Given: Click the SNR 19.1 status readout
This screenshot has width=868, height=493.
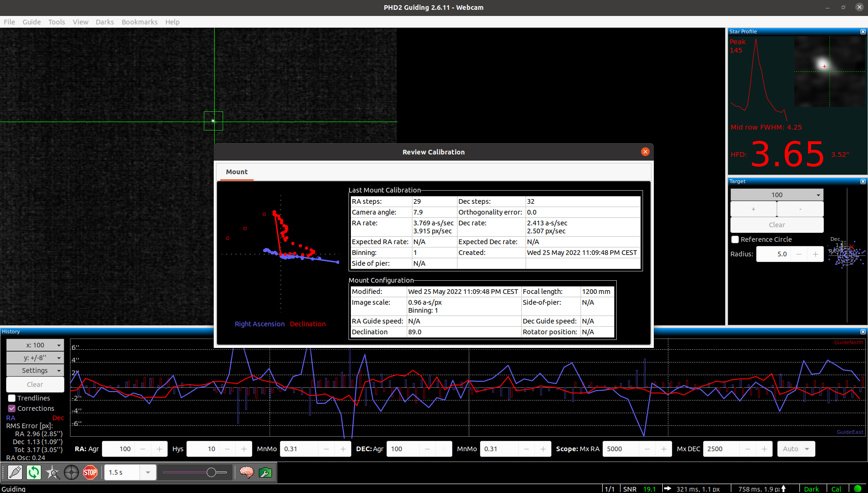Looking at the screenshot, I should tap(639, 489).
